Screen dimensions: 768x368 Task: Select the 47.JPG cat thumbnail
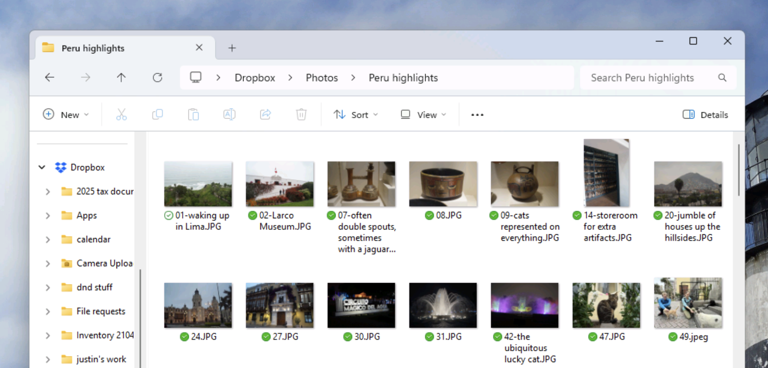606,305
